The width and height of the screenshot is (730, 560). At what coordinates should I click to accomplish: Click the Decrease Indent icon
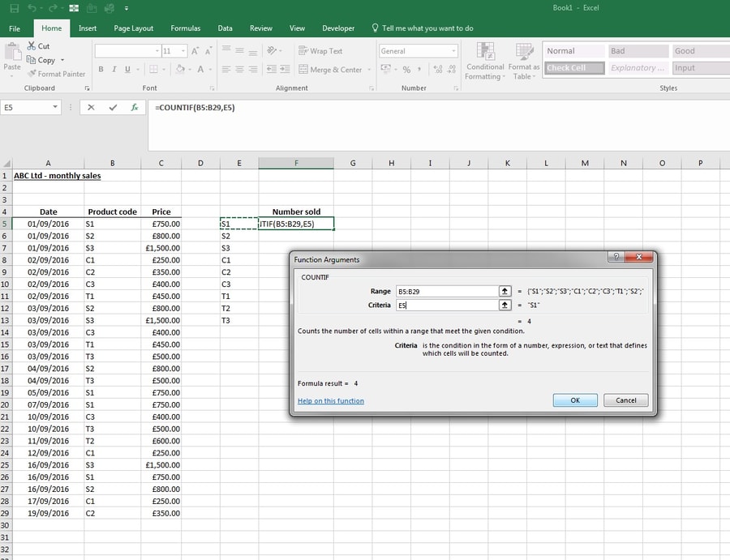tap(272, 70)
